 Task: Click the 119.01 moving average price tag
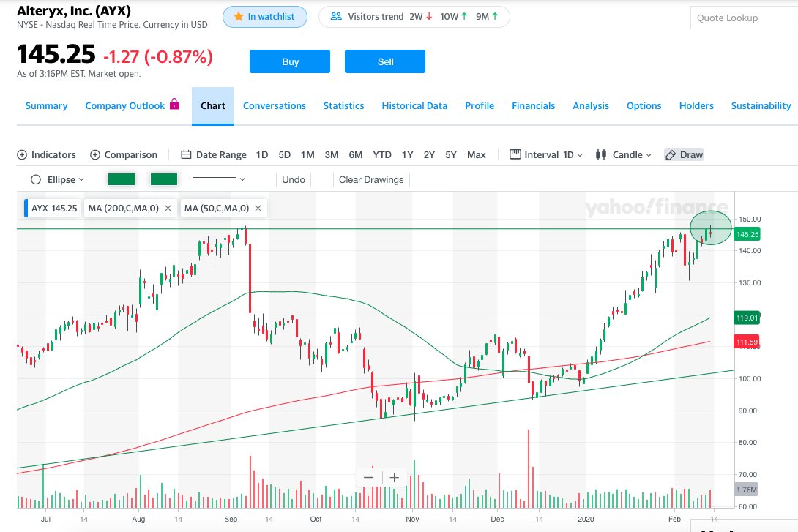[747, 318]
